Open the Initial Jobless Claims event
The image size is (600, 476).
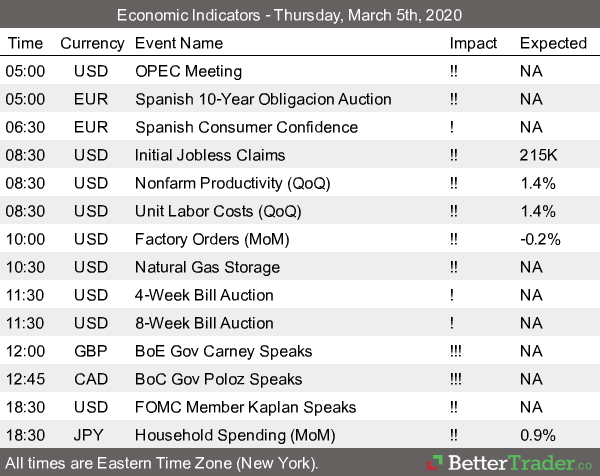209,155
